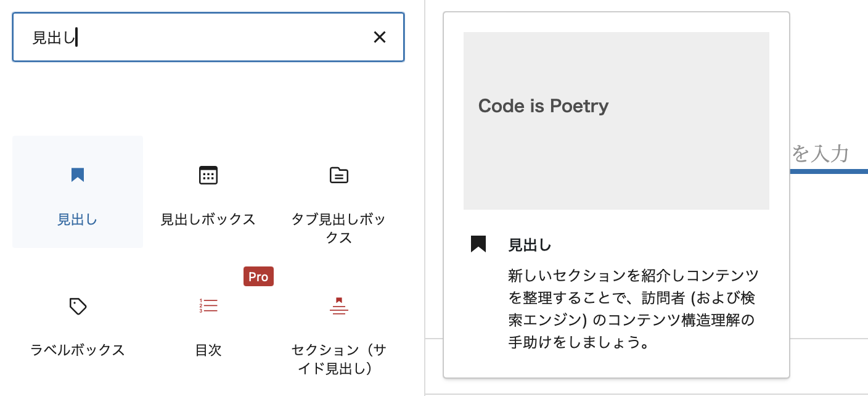
Task: Click the セクション（サイド見出し）text label
Action: pos(338,359)
